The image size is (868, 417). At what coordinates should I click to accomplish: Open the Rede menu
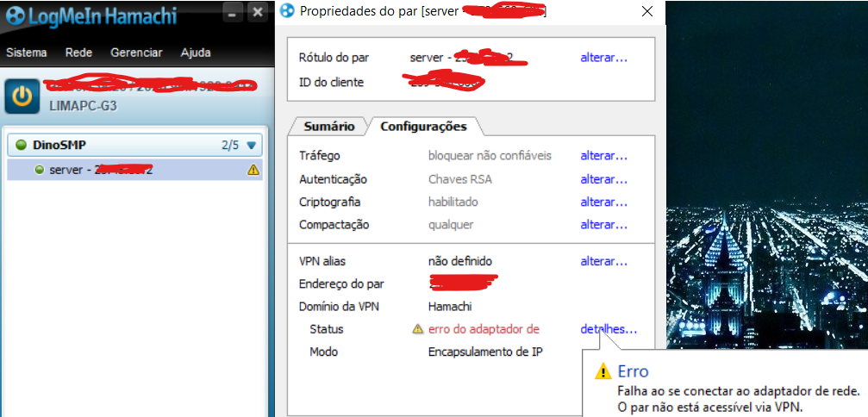click(x=78, y=53)
